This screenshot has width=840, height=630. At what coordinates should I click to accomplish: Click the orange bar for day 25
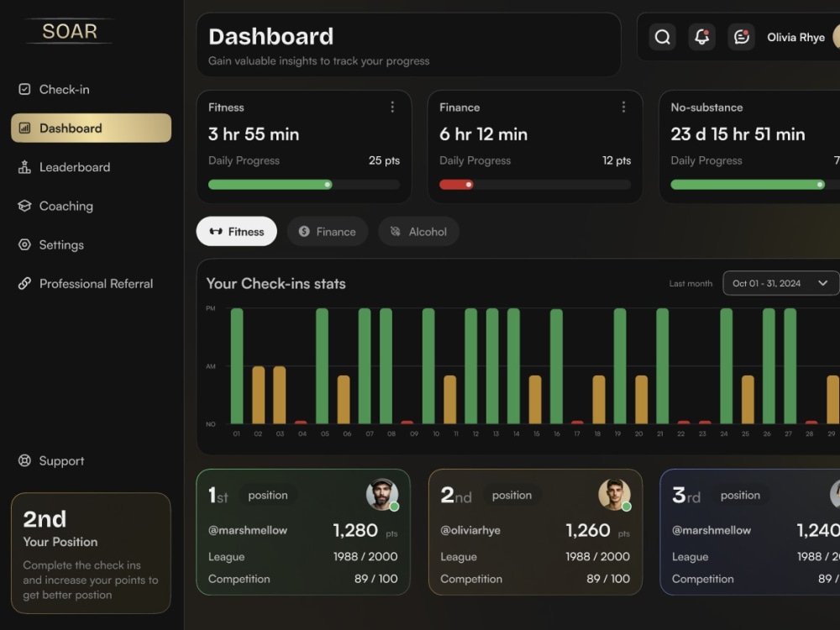click(x=748, y=400)
